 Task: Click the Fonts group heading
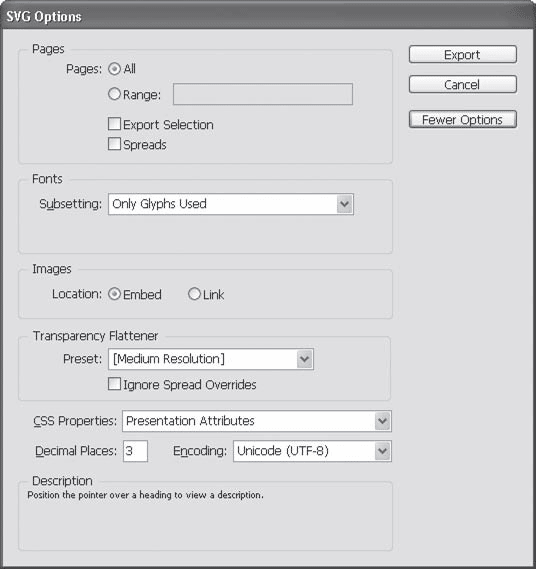click(x=47, y=179)
